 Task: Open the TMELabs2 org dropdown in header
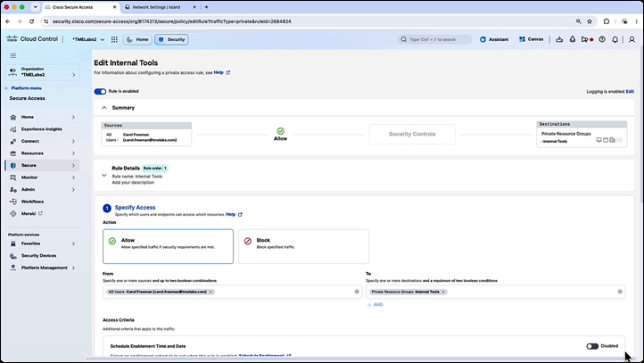[x=88, y=39]
